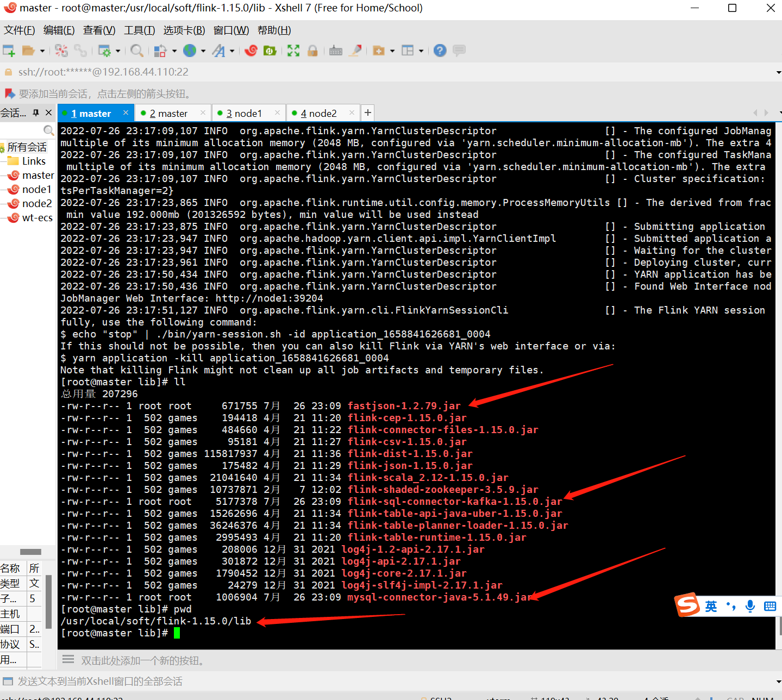Screen dimensions: 782x700
Task: Create a new session with toolbar icon
Action: click(9, 51)
